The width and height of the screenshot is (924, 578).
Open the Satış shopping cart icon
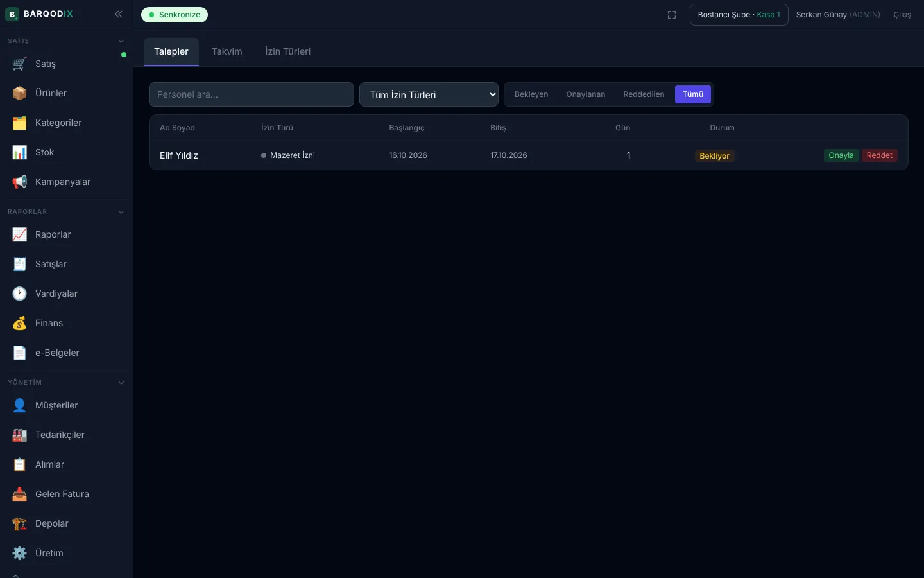(x=19, y=64)
